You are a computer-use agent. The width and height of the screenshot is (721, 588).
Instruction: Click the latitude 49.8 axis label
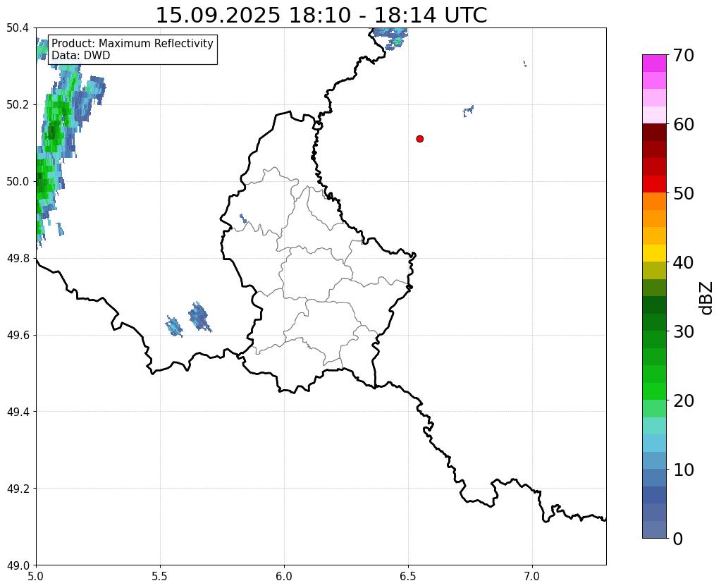(x=18, y=259)
